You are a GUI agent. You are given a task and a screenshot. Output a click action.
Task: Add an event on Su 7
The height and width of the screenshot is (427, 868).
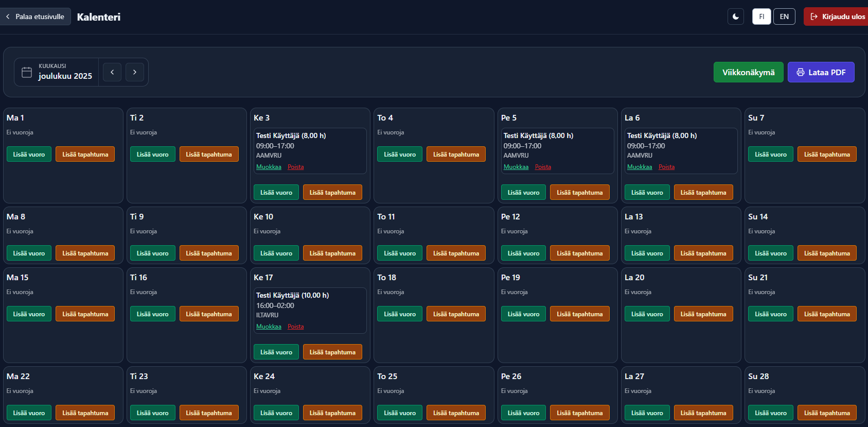tap(826, 154)
